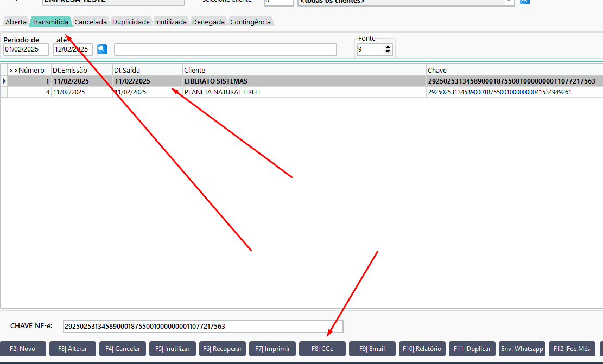Click the Período de start date field
The width and height of the screenshot is (603, 364).
[x=26, y=49]
